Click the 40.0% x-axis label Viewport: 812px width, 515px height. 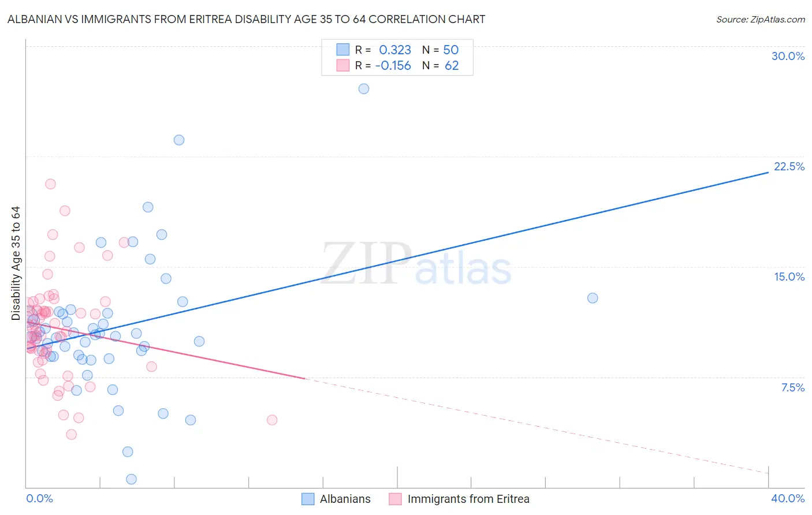click(x=788, y=498)
